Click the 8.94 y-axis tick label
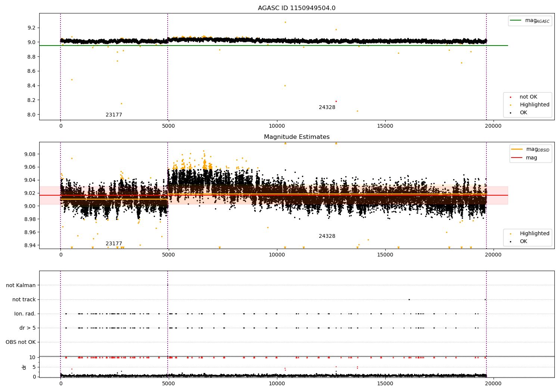 30,245
